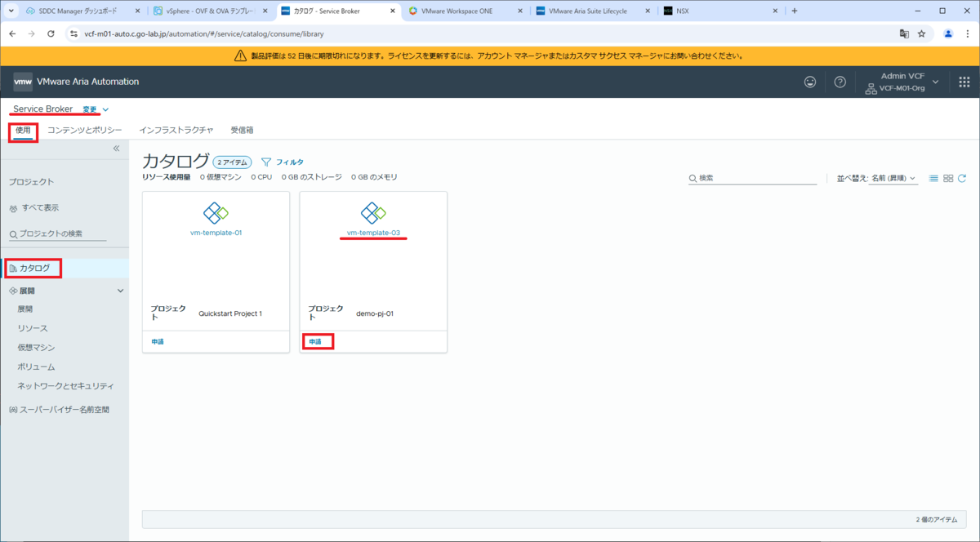Viewport: 980px width, 542px height.
Task: Open the vm-template-03 title link
Action: tap(373, 233)
